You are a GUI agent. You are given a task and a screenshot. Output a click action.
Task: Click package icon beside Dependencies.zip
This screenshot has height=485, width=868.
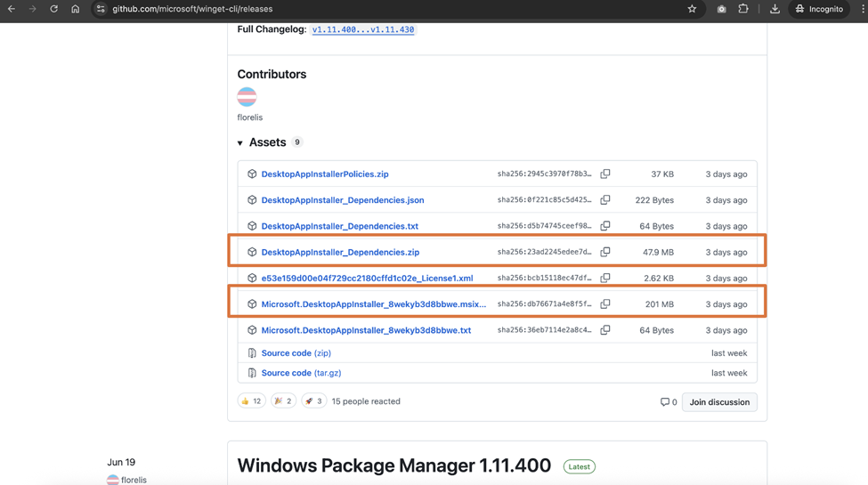(x=252, y=252)
